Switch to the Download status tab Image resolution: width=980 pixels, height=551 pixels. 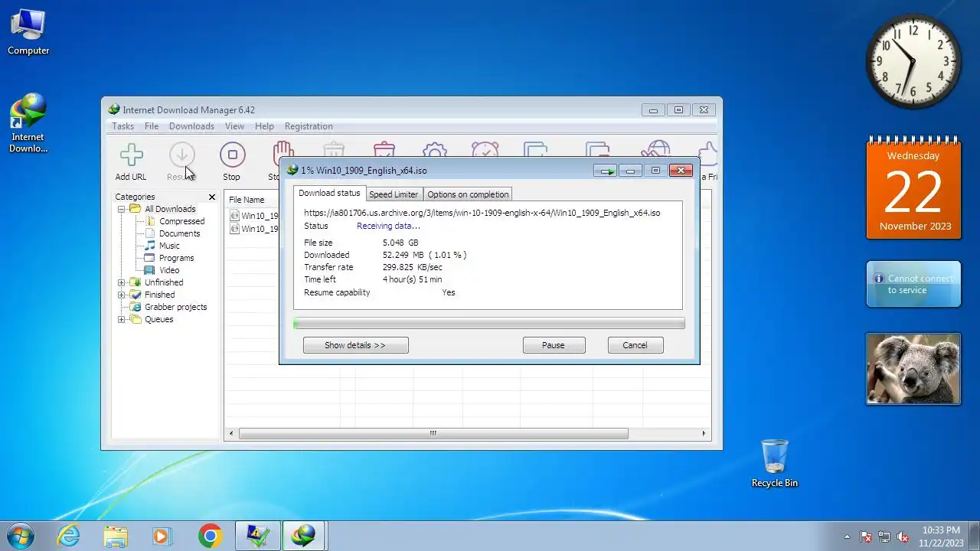pyautogui.click(x=329, y=193)
